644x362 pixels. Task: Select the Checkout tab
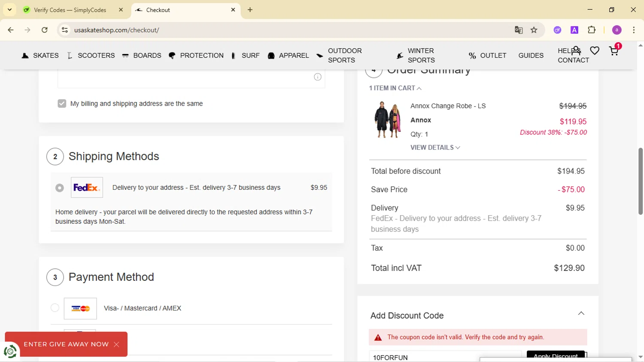(185, 10)
